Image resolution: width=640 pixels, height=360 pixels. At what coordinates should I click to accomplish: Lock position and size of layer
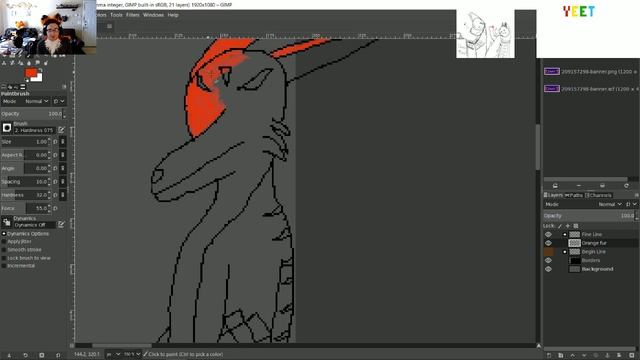[568, 226]
